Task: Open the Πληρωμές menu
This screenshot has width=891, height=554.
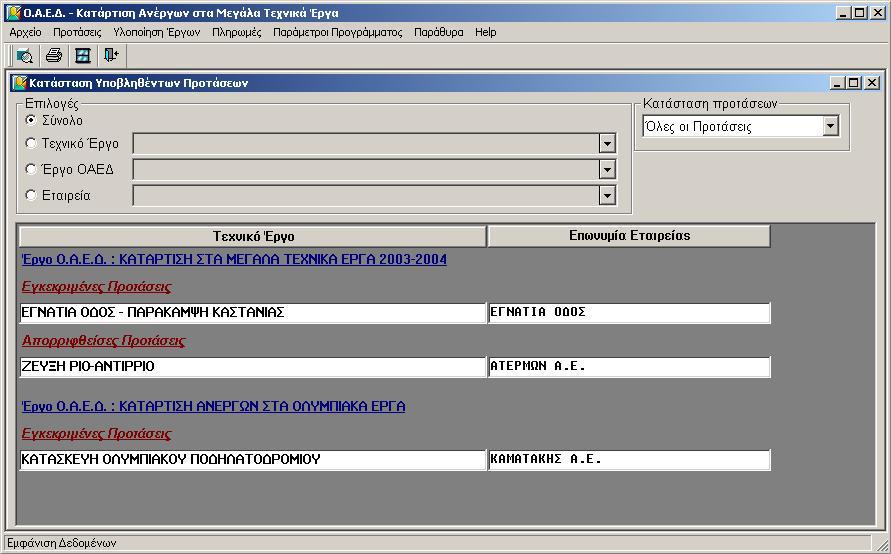Action: [236, 32]
